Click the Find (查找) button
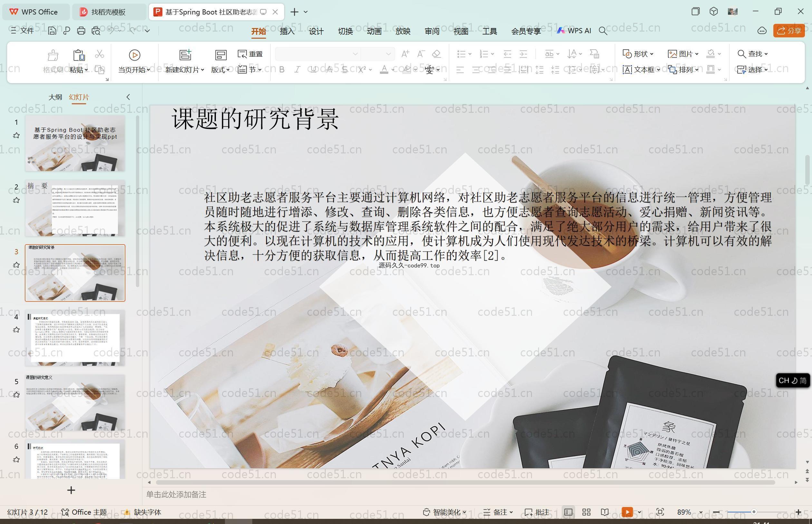 coord(752,54)
